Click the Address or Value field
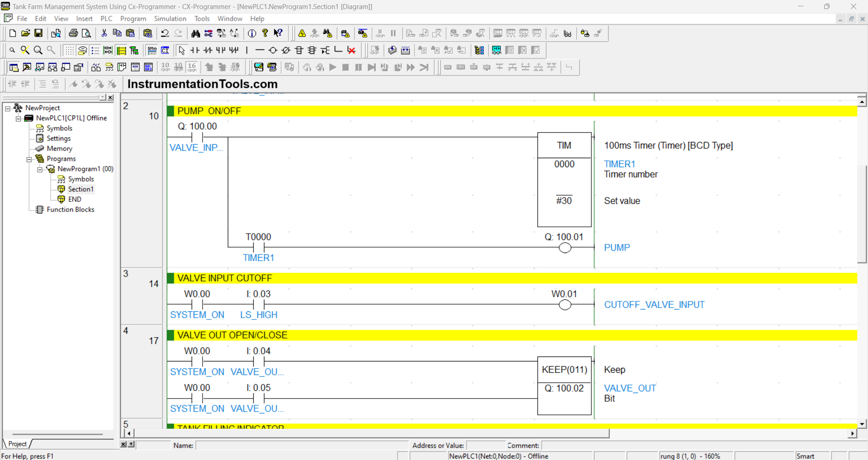Viewport: 868px width, 460px height. [486, 446]
